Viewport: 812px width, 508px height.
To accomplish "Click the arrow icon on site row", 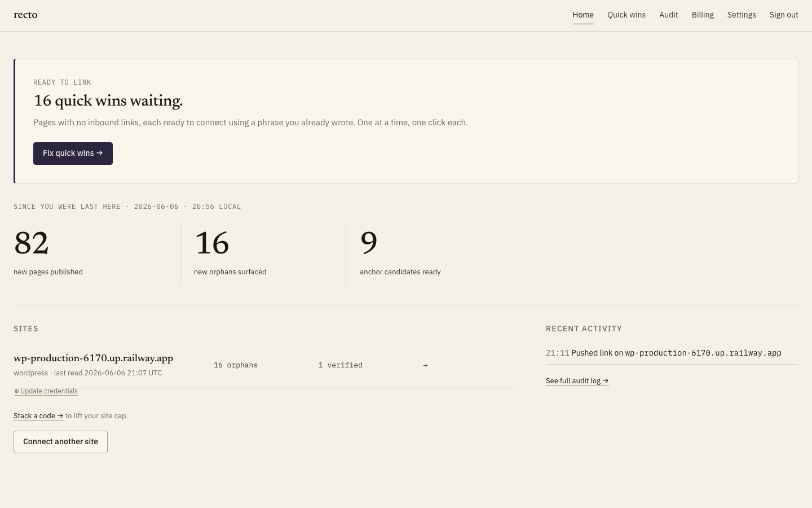I will click(x=425, y=365).
